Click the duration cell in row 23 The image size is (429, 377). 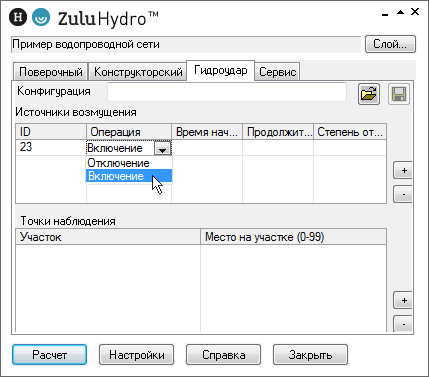[278, 148]
